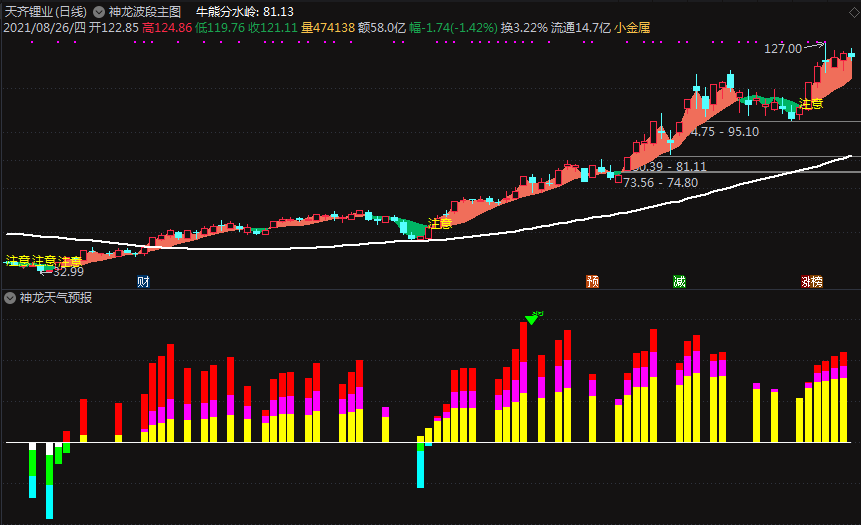Click the green 减 event marker
This screenshot has height=525, width=861.
point(679,282)
